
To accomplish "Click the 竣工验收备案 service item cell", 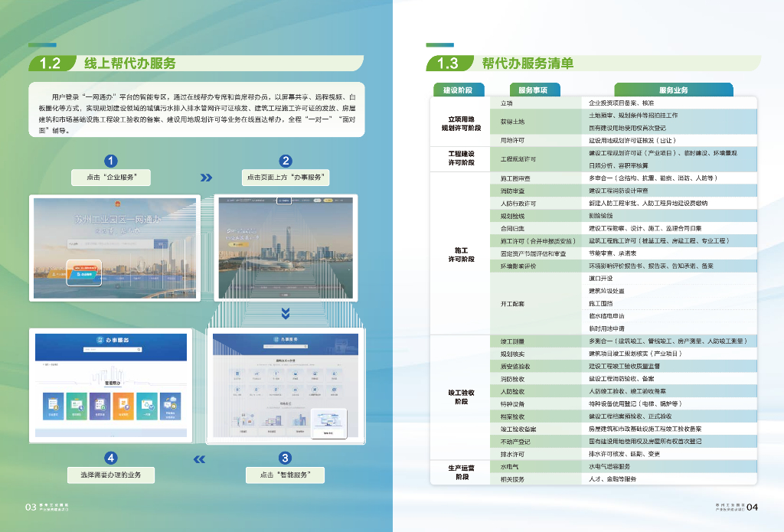I will pos(536,429).
